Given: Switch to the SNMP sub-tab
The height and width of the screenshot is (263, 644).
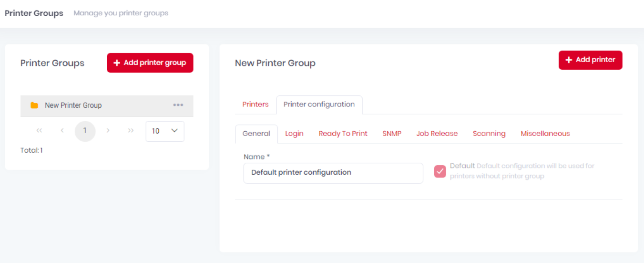Looking at the screenshot, I should 392,134.
